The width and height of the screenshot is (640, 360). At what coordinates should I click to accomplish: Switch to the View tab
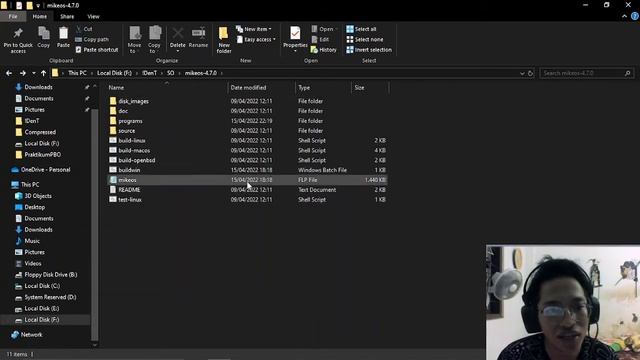93,16
